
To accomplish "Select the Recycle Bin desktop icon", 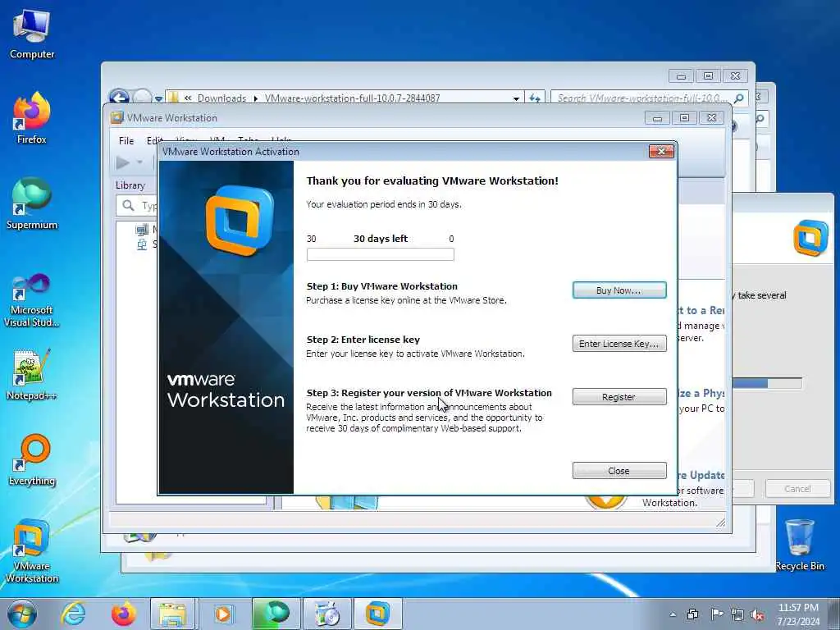I will 800,546.
